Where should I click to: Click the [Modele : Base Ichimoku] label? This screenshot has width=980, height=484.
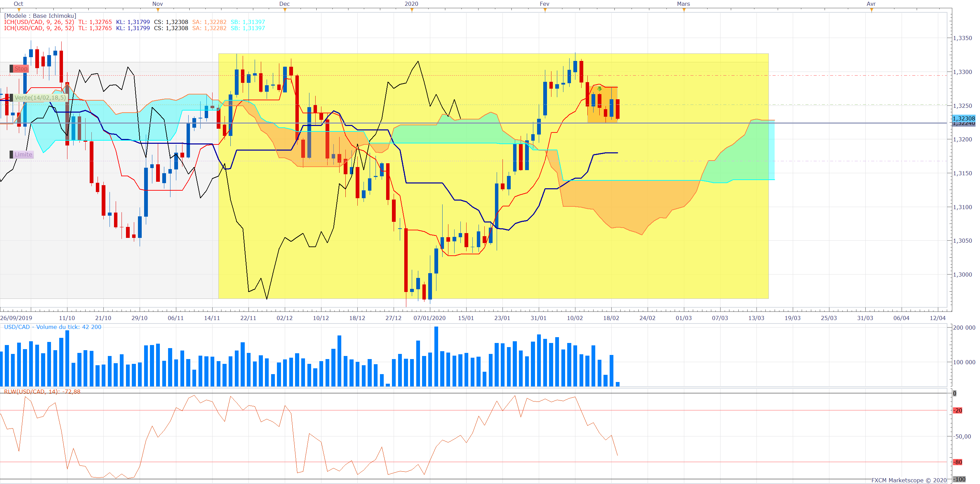click(x=40, y=16)
